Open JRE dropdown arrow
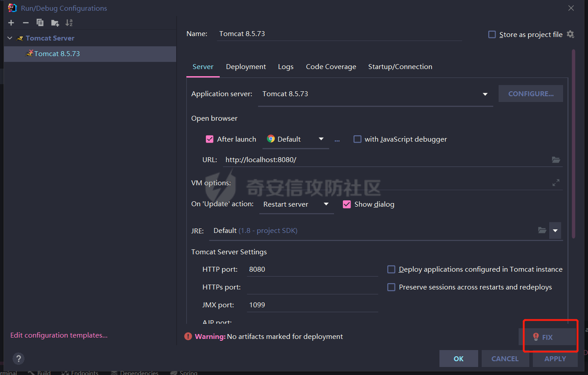This screenshot has height=375, width=588. [x=555, y=231]
